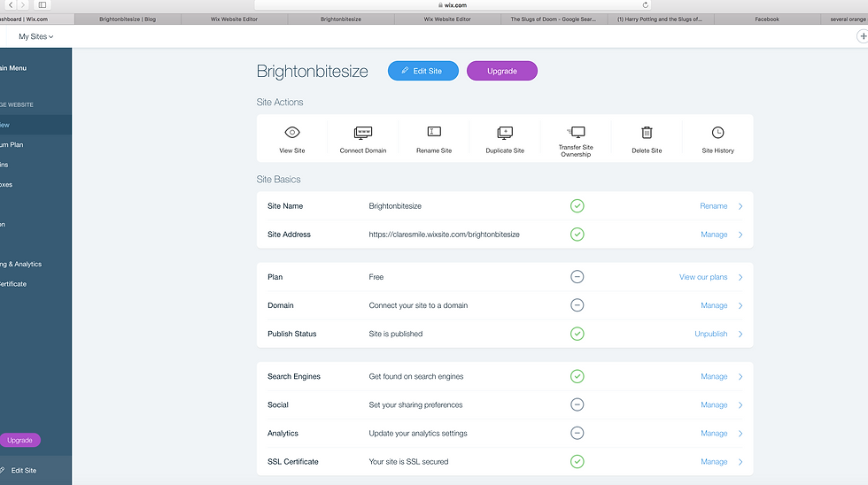Select the Duplicate Site icon
Viewport: 868px width, 485px height.
(x=505, y=133)
